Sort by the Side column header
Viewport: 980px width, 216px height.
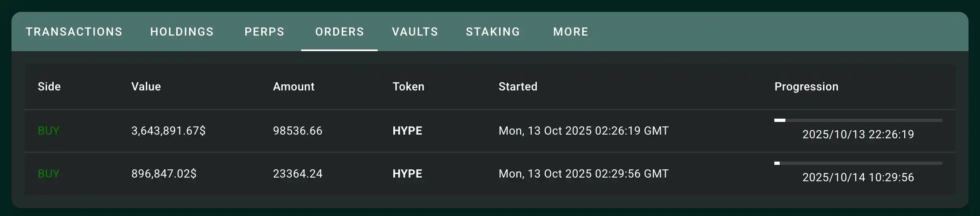pos(49,87)
